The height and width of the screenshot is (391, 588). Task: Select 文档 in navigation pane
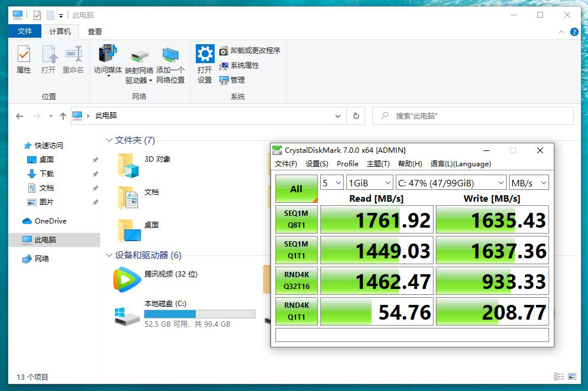47,188
